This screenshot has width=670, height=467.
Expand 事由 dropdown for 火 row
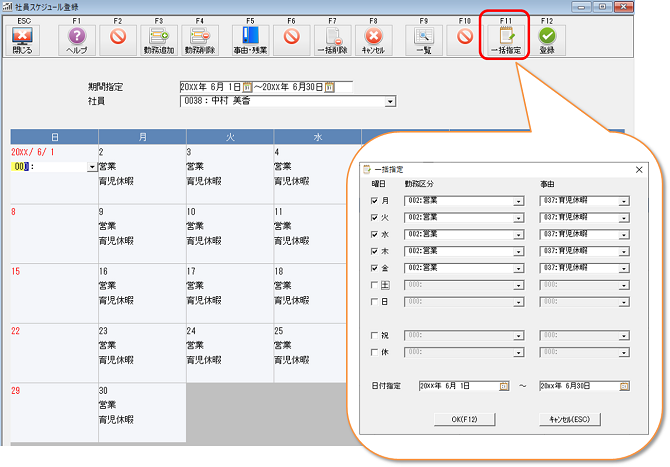624,218
